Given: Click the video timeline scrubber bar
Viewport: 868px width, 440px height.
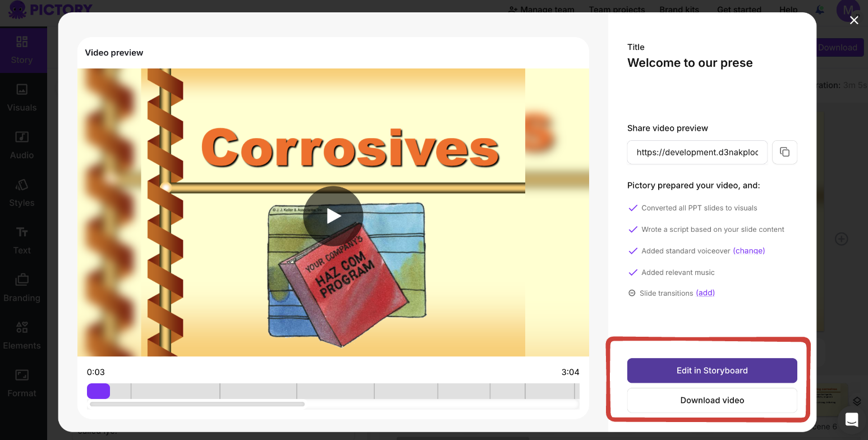Looking at the screenshot, I should (x=333, y=391).
